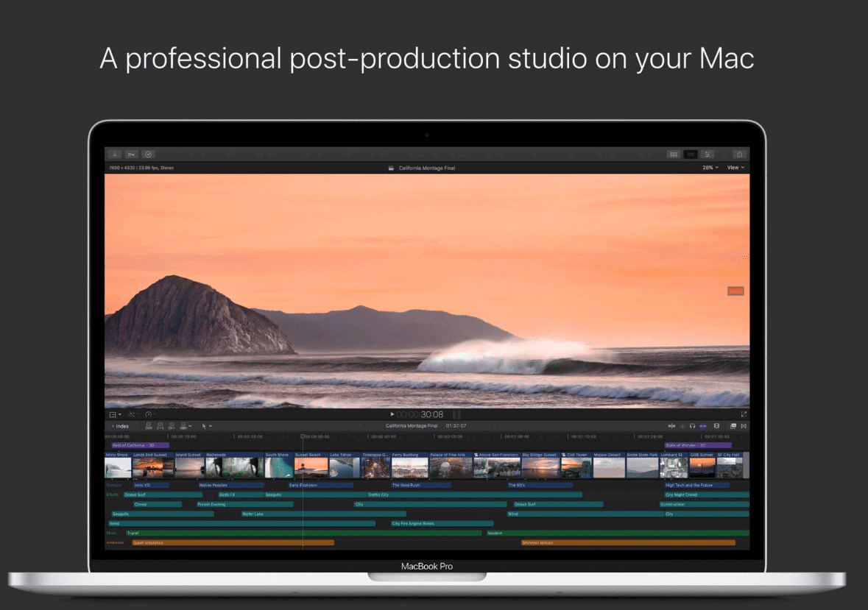The image size is (868, 610).
Task: Click the 30:08 timecode display
Action: (x=431, y=415)
